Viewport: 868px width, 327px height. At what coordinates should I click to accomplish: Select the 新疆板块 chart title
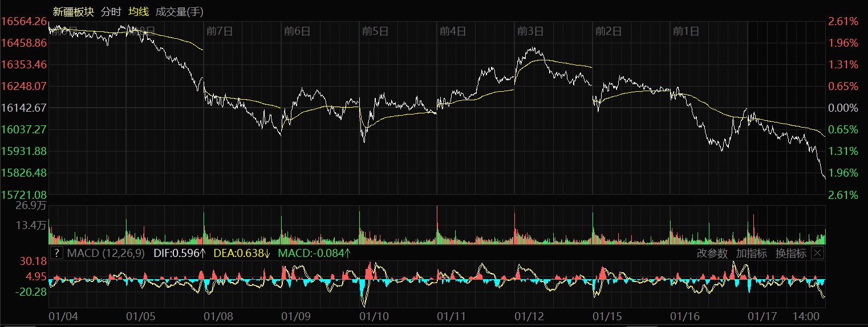(73, 11)
